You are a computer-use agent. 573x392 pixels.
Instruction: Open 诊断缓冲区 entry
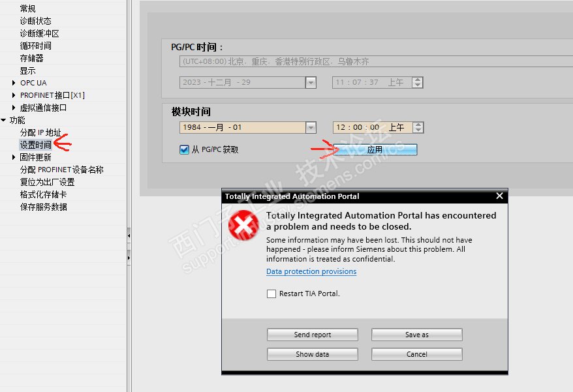39,33
